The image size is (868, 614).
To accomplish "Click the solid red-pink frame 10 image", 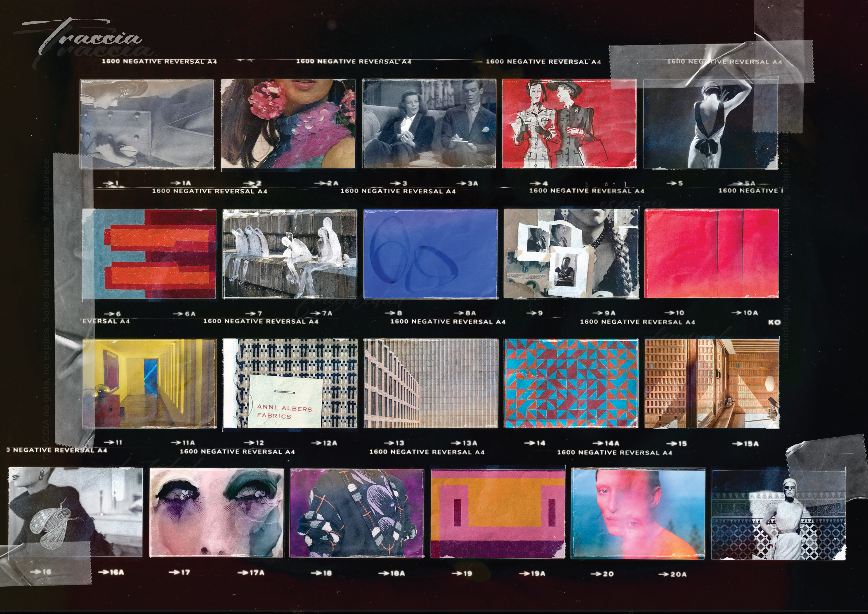I will [x=712, y=254].
